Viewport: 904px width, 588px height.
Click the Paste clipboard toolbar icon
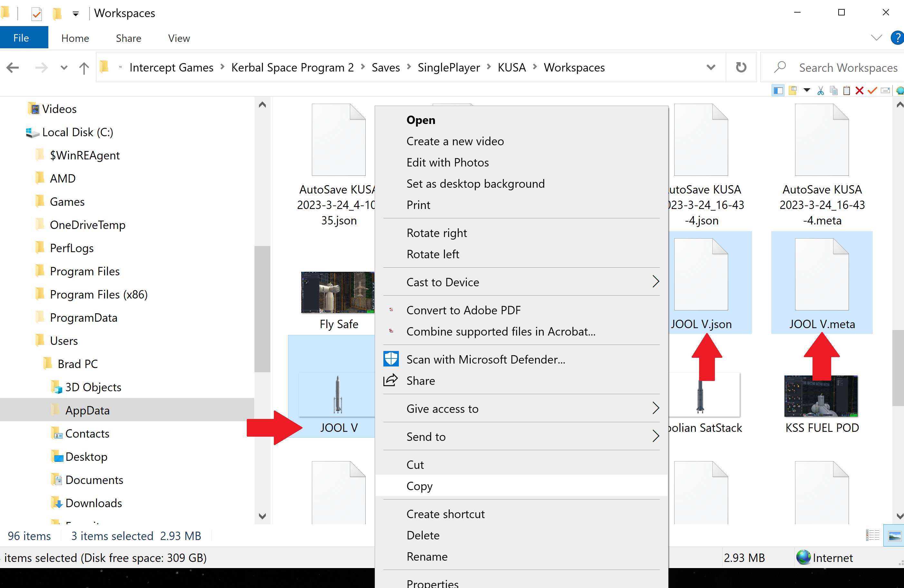point(846,90)
